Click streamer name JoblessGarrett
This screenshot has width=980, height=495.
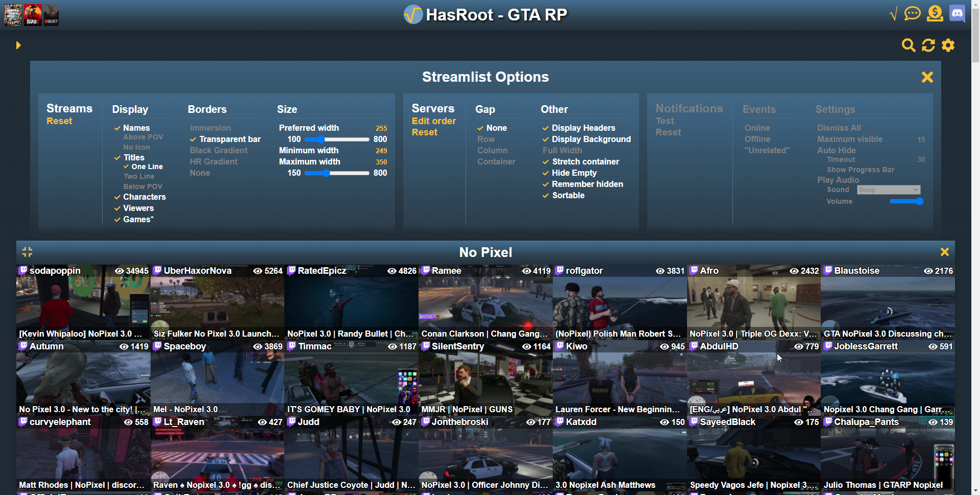tap(866, 346)
